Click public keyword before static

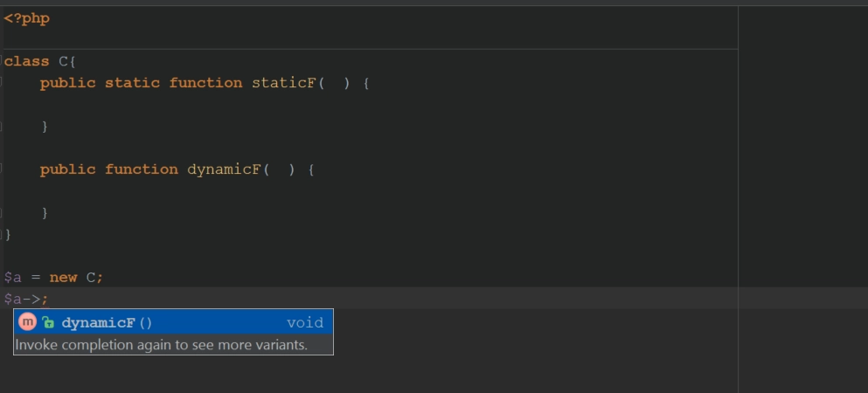pos(67,83)
